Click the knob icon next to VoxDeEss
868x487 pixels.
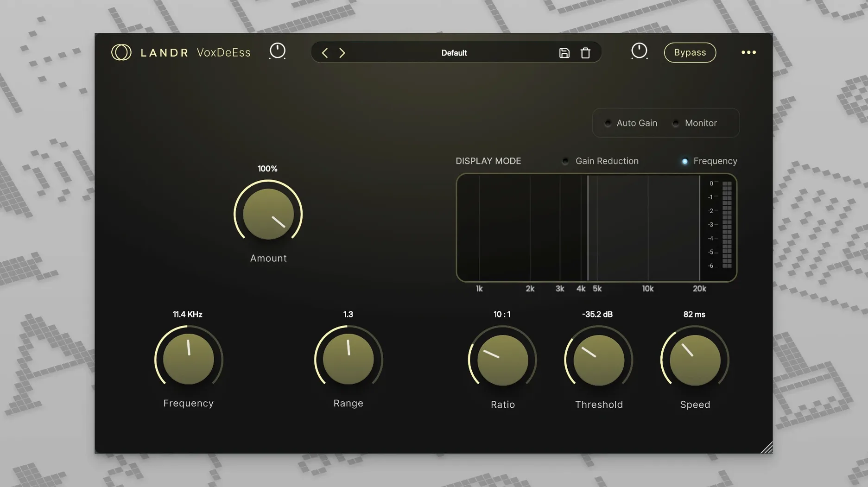pos(278,51)
